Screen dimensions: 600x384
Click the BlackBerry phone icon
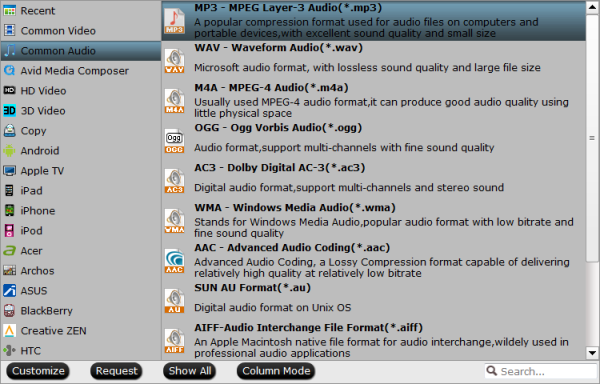pos(9,311)
